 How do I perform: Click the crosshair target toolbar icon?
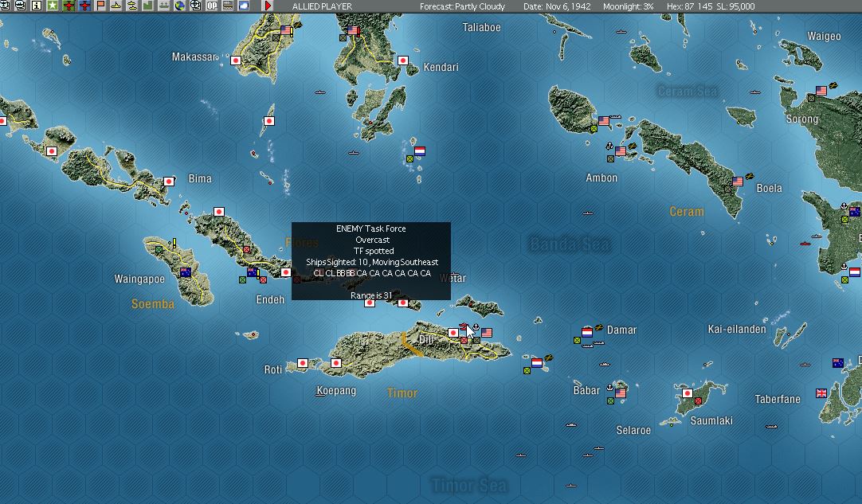196,6
